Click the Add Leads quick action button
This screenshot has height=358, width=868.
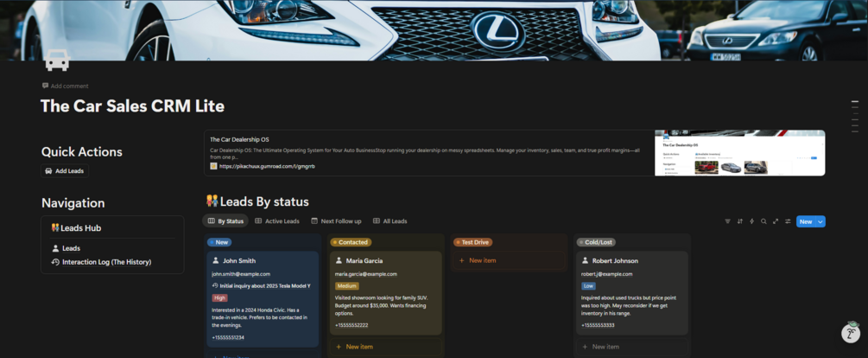point(65,171)
